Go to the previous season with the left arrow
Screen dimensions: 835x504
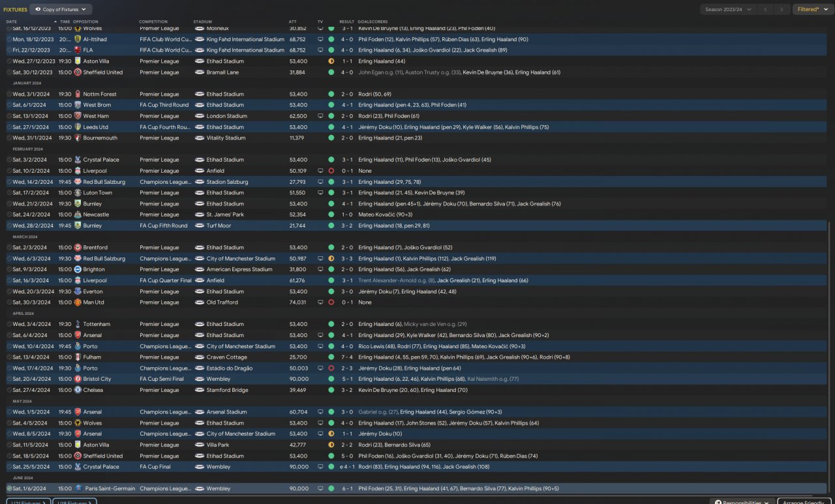765,10
